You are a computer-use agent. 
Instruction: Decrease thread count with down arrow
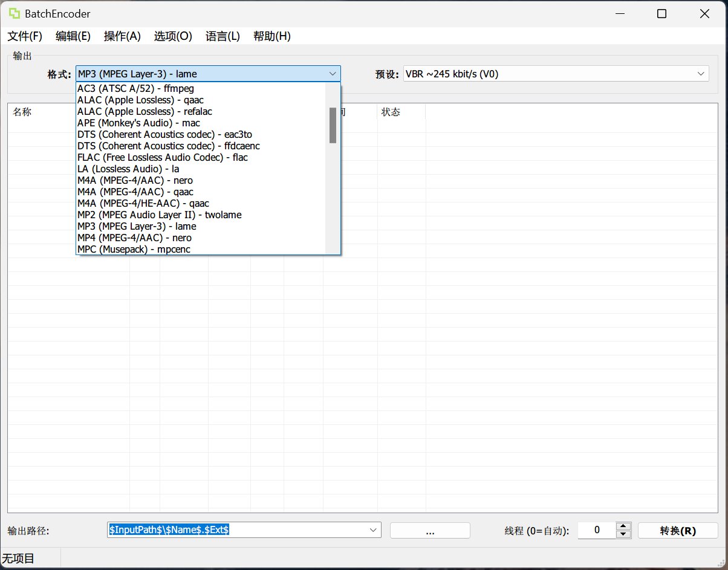click(623, 534)
